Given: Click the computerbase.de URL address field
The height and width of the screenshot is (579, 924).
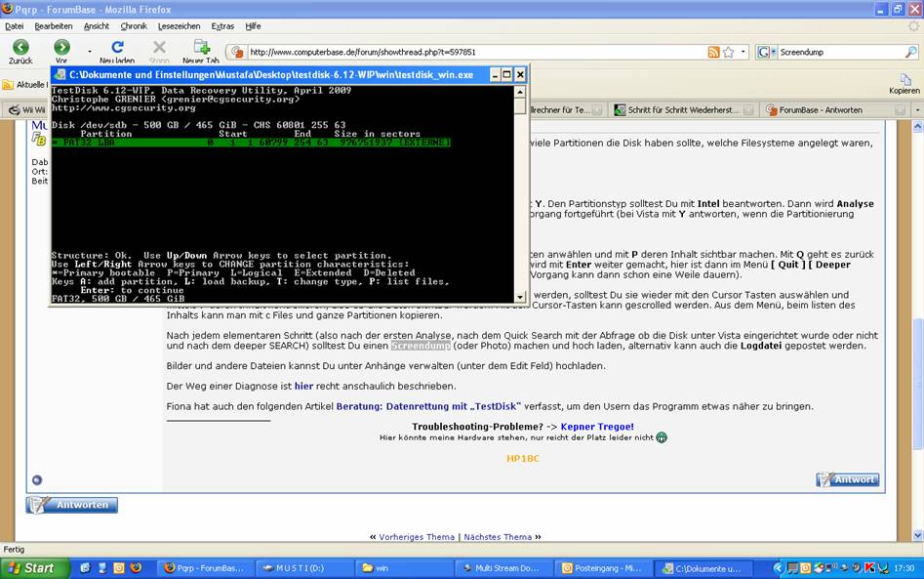Looking at the screenshot, I should click(x=474, y=52).
